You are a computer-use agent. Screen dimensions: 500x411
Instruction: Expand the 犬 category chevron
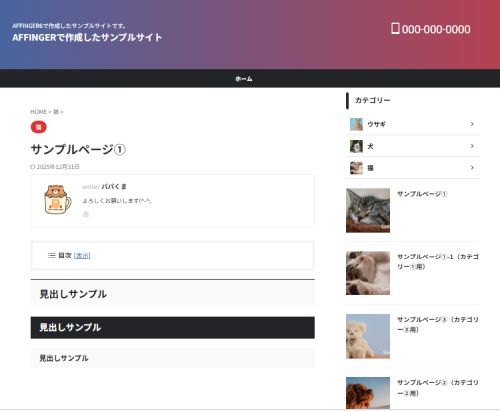coord(472,146)
